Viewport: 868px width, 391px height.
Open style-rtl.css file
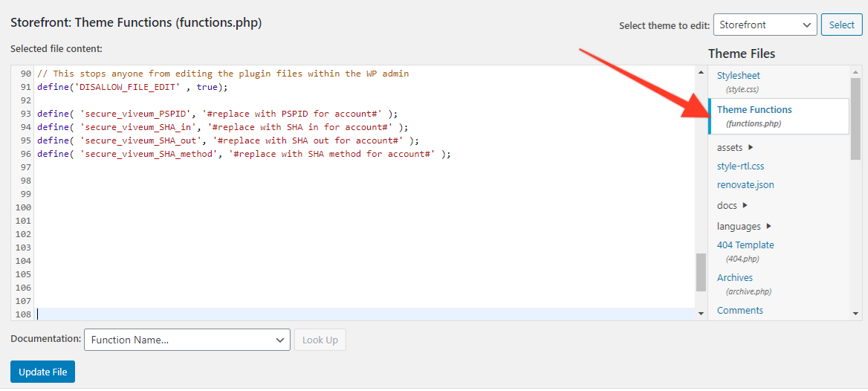tap(741, 167)
